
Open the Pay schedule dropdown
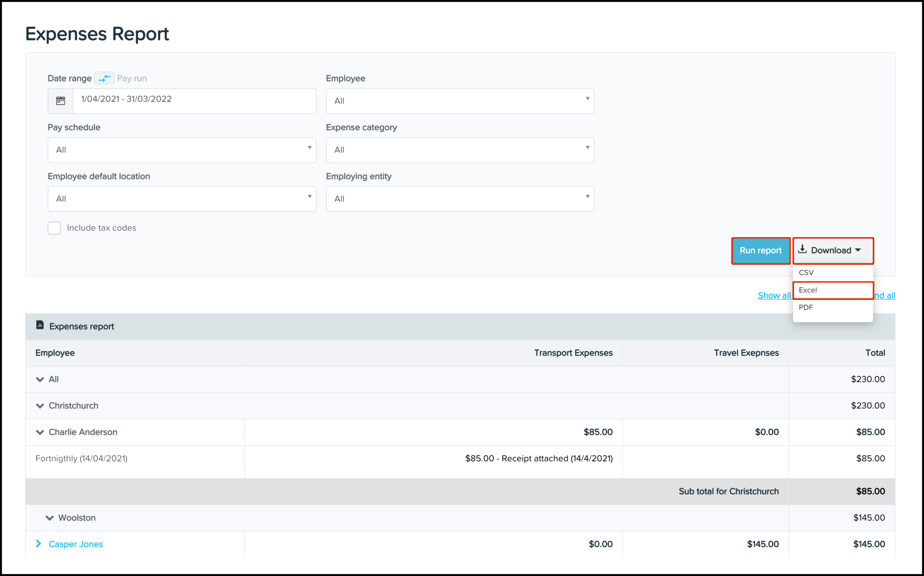point(182,150)
